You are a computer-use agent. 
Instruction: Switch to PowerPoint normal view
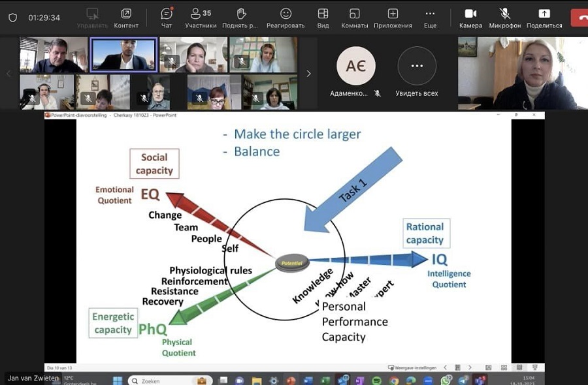point(488,367)
